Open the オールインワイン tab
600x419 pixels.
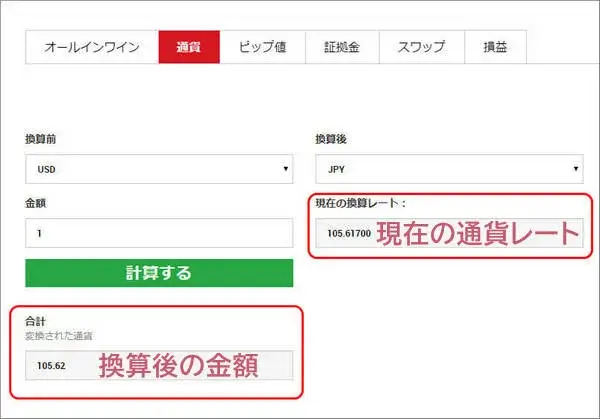[x=92, y=47]
